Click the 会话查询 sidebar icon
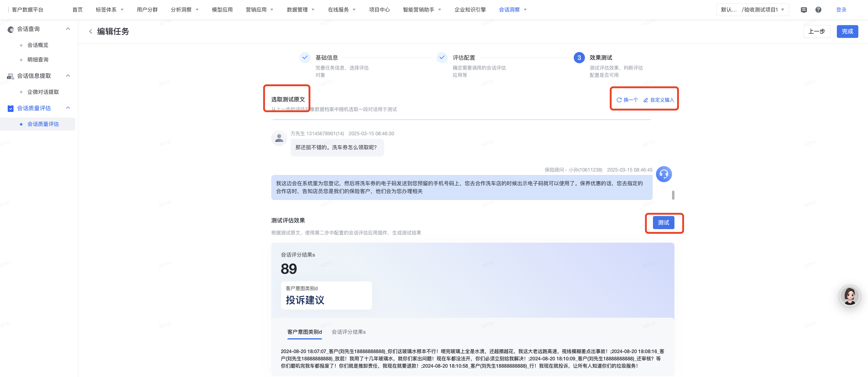 pos(11,29)
